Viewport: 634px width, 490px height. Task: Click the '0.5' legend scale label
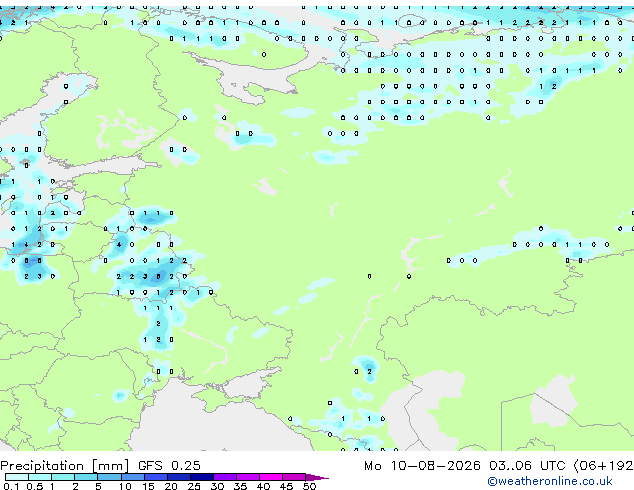[x=34, y=486]
